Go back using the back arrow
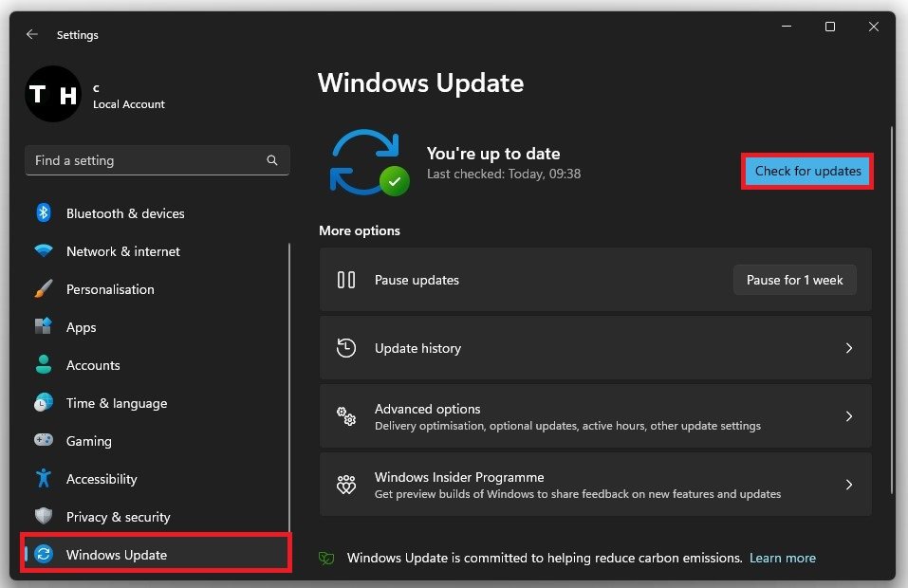This screenshot has height=588, width=908. pyautogui.click(x=32, y=34)
